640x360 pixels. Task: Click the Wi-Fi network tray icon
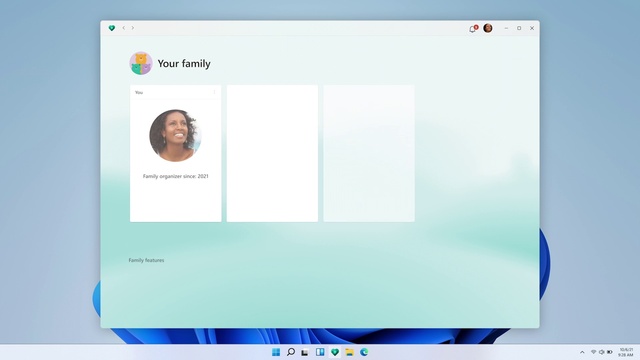click(x=593, y=352)
